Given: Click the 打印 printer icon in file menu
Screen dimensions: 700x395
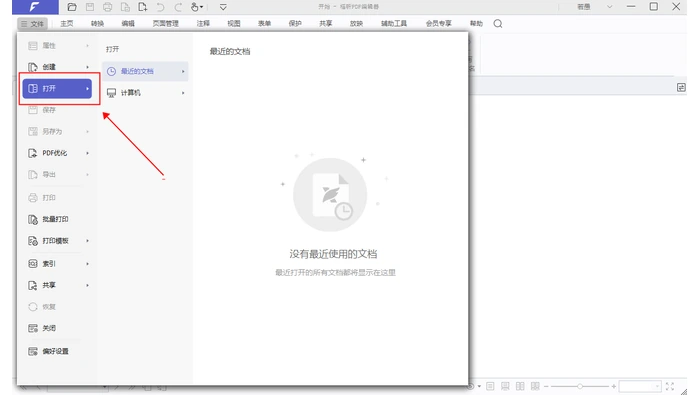Looking at the screenshot, I should pyautogui.click(x=33, y=198).
